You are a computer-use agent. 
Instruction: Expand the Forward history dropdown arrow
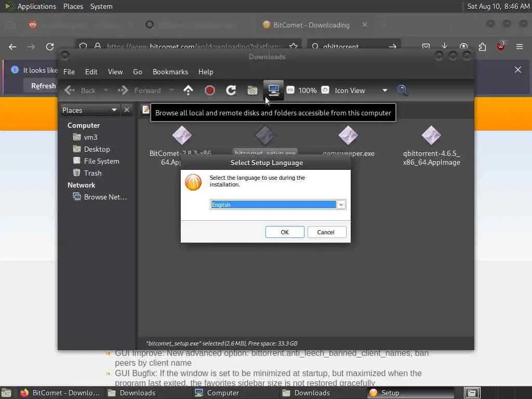click(x=171, y=90)
